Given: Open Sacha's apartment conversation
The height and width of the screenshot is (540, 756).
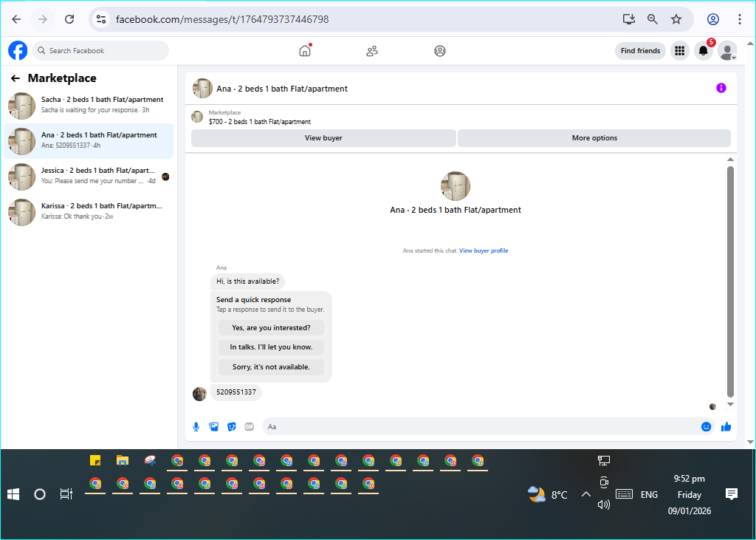Looking at the screenshot, I should [89, 106].
